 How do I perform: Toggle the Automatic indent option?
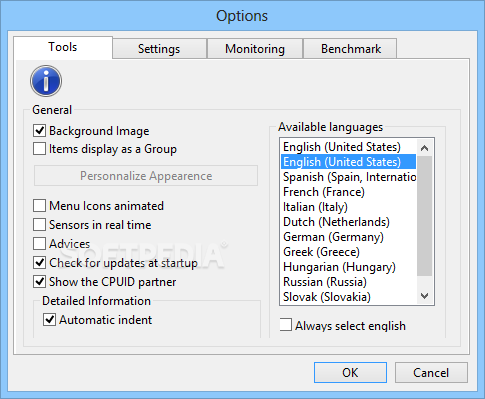click(49, 320)
